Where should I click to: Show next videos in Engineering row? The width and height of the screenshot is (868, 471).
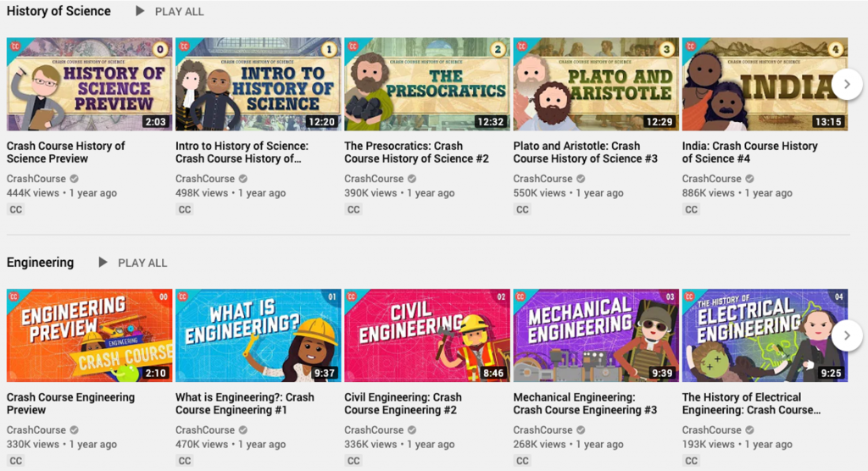click(847, 335)
